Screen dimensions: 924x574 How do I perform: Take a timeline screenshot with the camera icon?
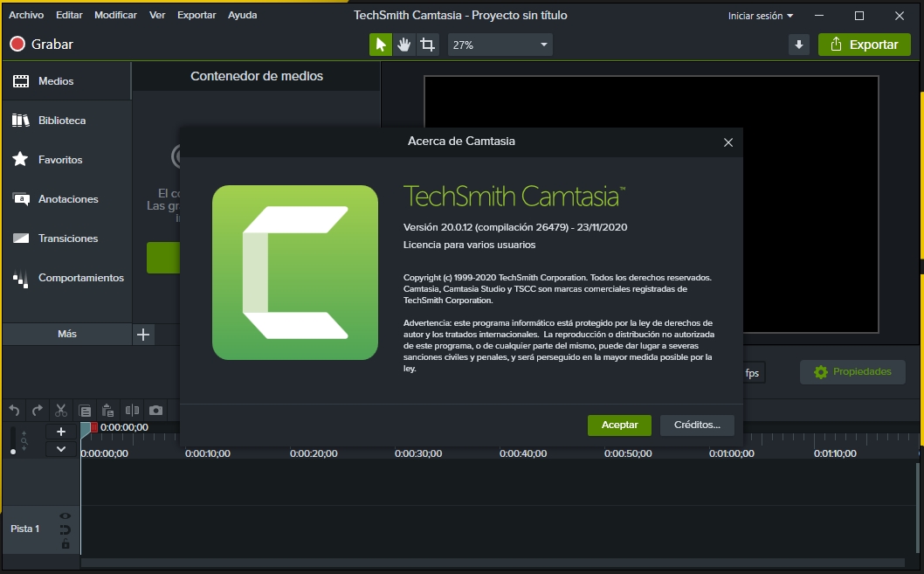[154, 410]
